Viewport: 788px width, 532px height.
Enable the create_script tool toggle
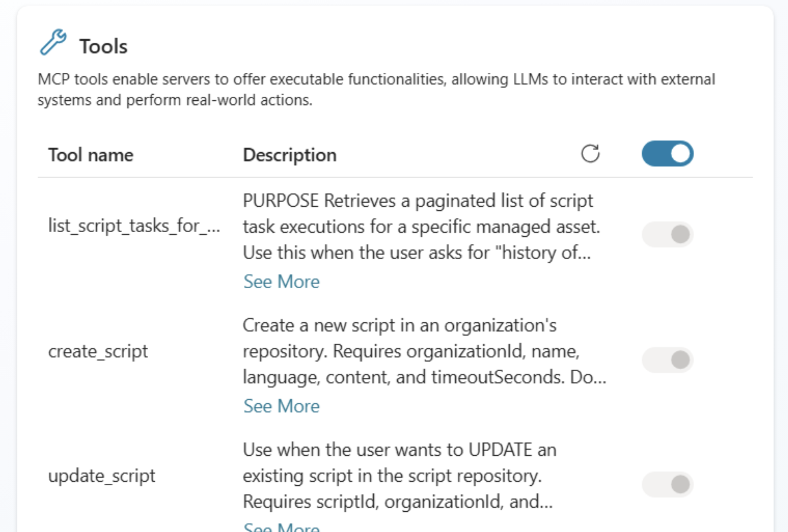click(x=667, y=360)
